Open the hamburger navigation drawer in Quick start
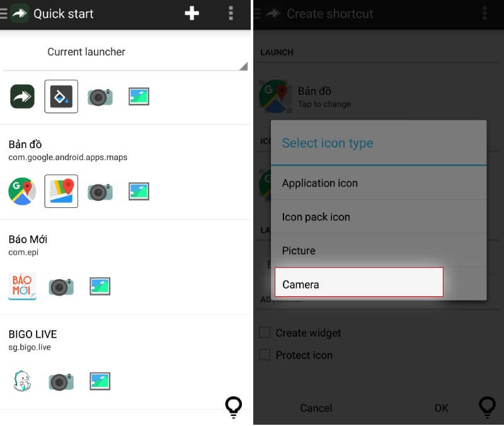The height and width of the screenshot is (426, 504). pyautogui.click(x=4, y=13)
